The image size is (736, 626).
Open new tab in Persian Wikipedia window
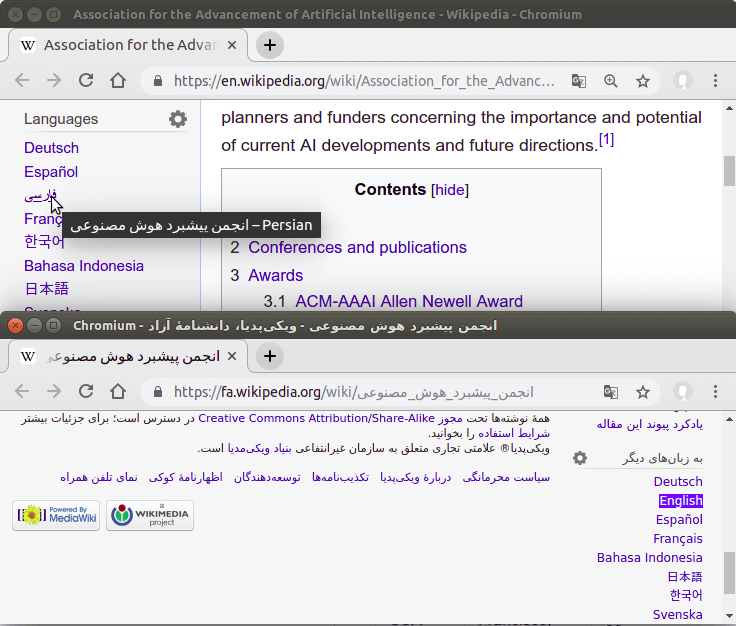click(269, 356)
